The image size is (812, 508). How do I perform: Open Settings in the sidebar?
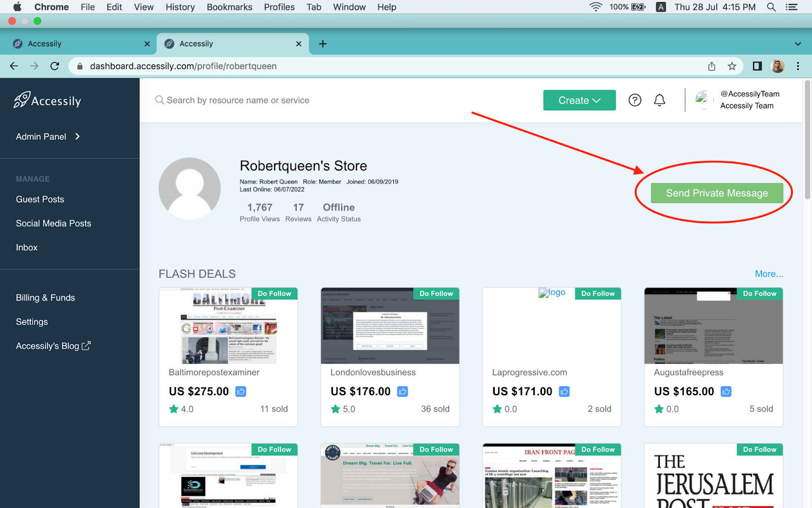(31, 322)
